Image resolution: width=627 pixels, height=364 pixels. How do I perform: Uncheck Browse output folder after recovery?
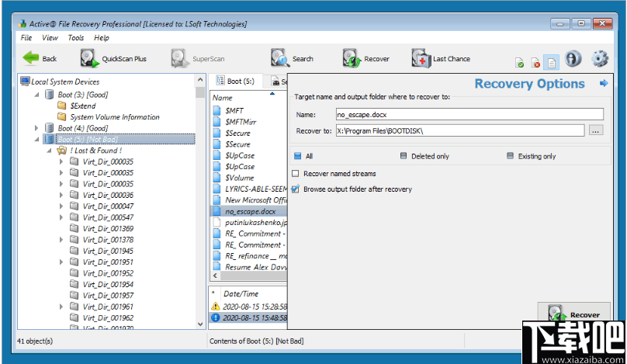pyautogui.click(x=295, y=189)
